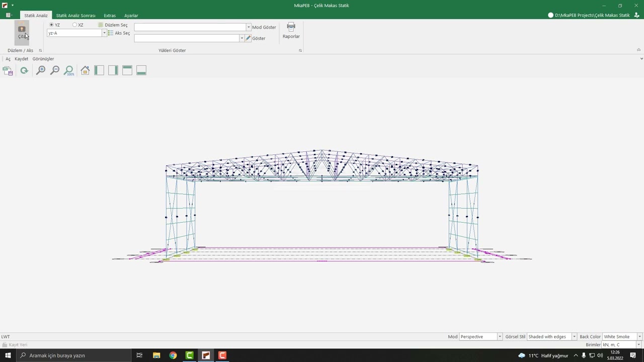Click the Aks Seç list icon
This screenshot has width=644, height=362.
point(111,33)
